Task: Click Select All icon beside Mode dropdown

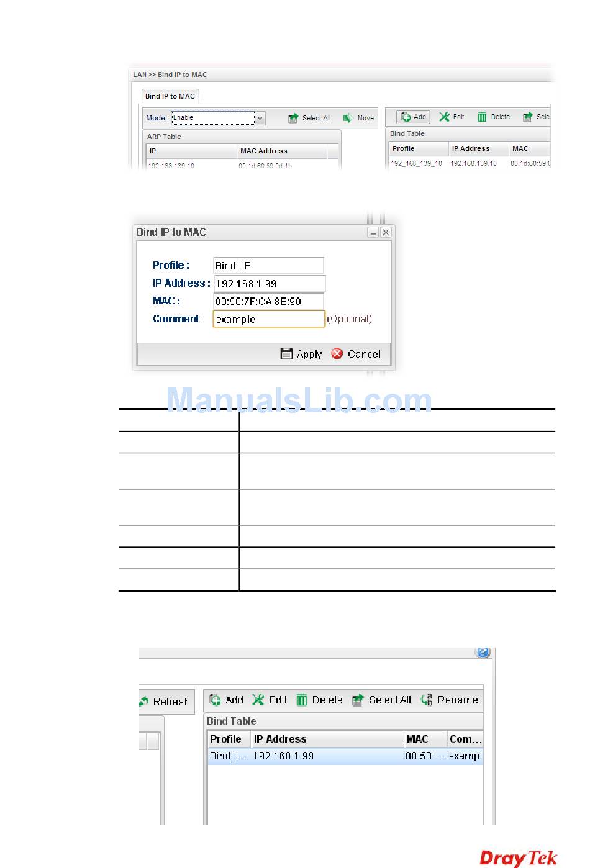Action: point(293,118)
